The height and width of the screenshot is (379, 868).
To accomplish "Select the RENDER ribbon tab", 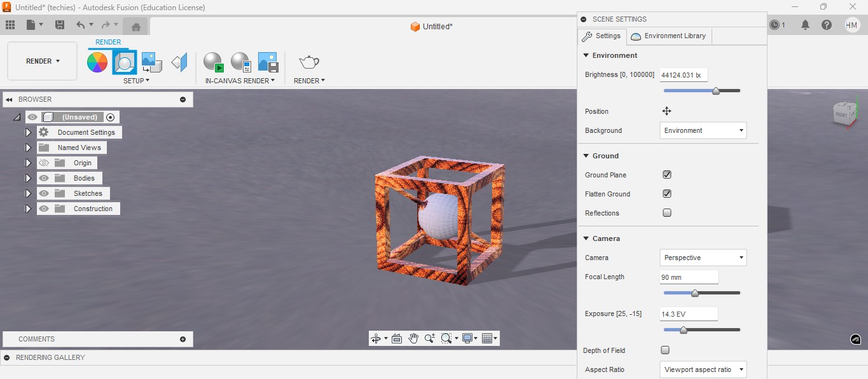I will (x=108, y=43).
